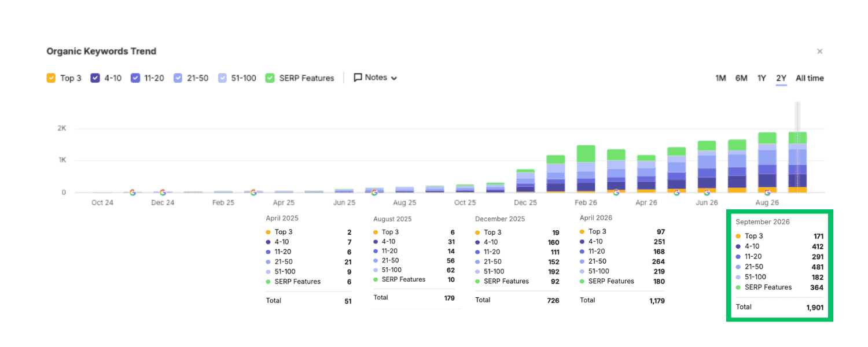Open the Notes dropdown

tap(376, 77)
